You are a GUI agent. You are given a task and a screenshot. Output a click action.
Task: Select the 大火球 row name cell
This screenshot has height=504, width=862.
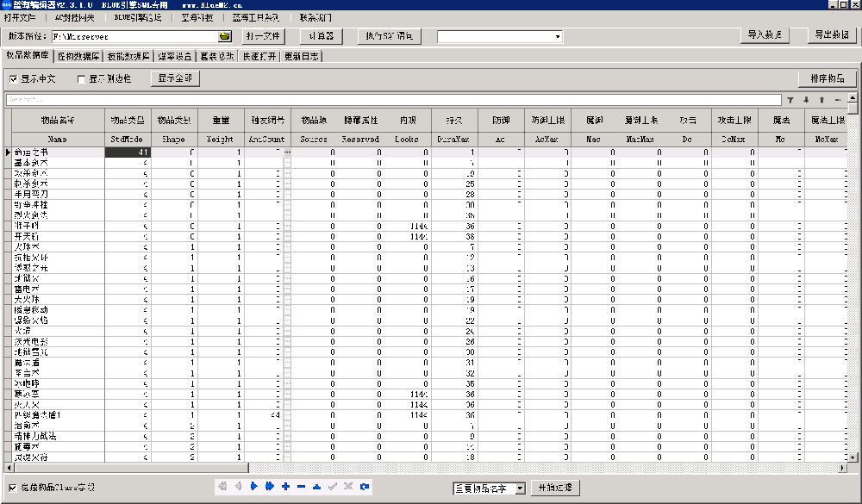pos(58,300)
